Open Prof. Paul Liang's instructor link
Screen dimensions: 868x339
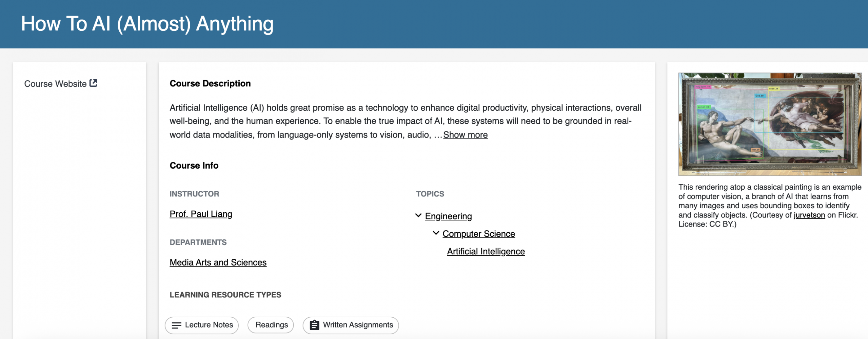tap(201, 214)
